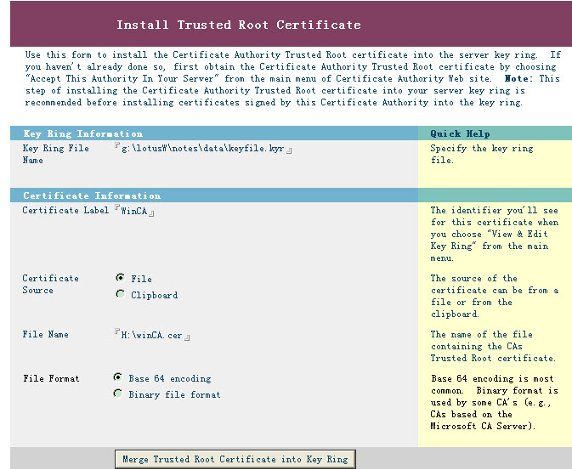Click the 'File Name' label
The width and height of the screenshot is (572, 469).
[x=46, y=334]
